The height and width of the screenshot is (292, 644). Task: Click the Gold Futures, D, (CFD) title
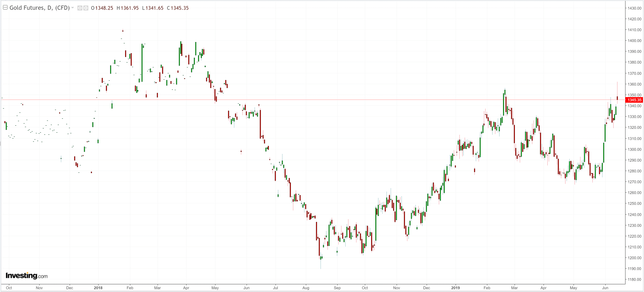pyautogui.click(x=39, y=8)
